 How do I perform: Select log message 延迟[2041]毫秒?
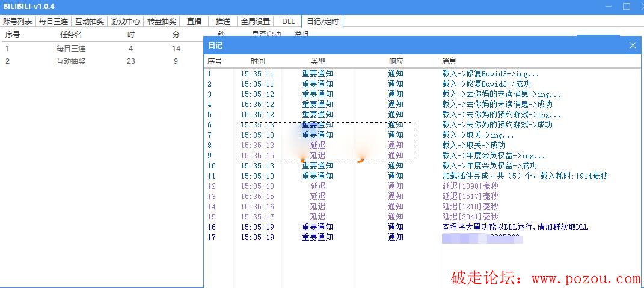tap(470, 216)
